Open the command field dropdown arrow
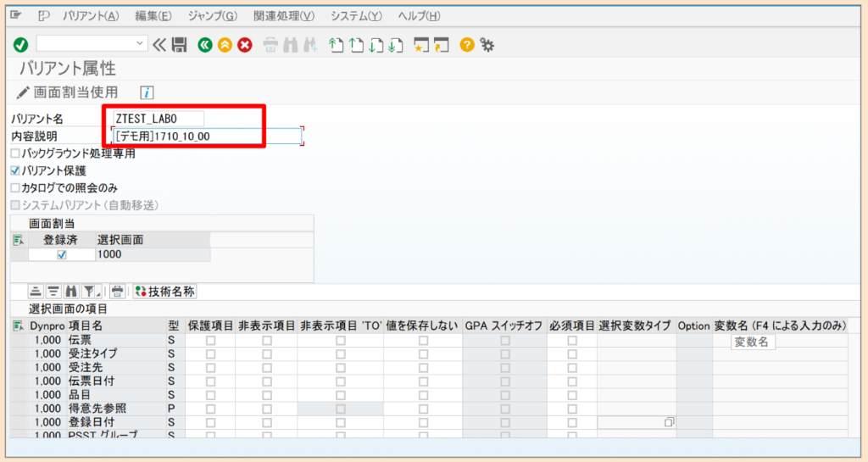Viewport: 868px width, 462px height. 140,43
